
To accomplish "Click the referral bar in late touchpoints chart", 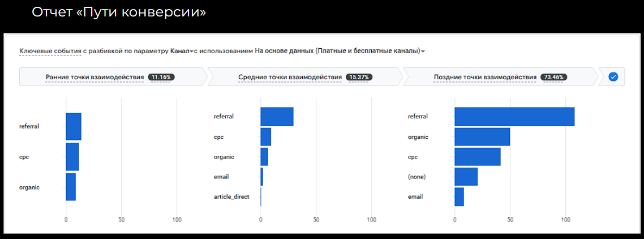I will click(x=514, y=117).
